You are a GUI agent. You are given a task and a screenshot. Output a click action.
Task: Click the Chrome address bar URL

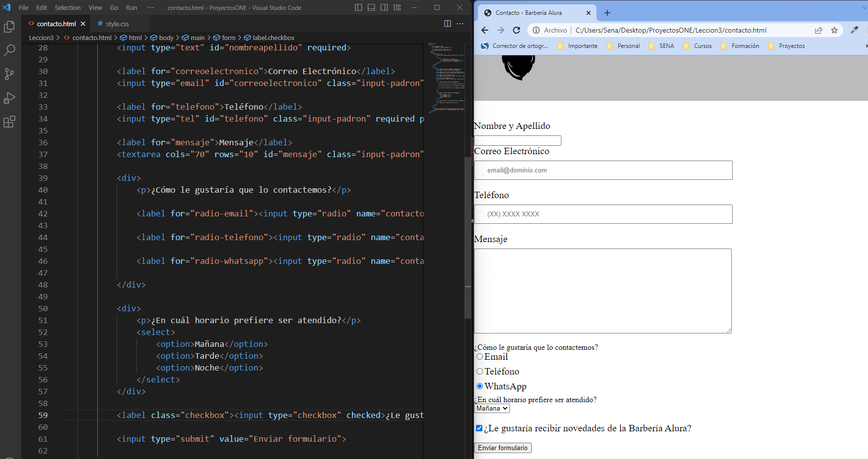671,30
